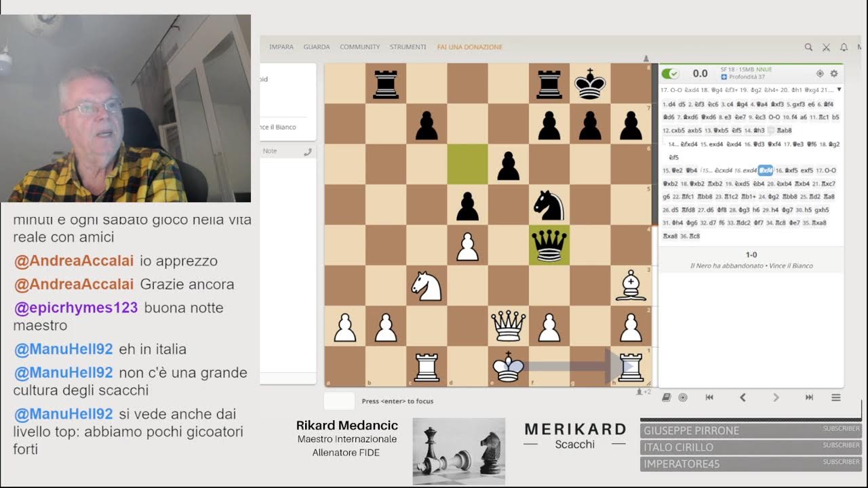The height and width of the screenshot is (488, 868).
Task: Click move g6 in the list
Action: [667, 197]
